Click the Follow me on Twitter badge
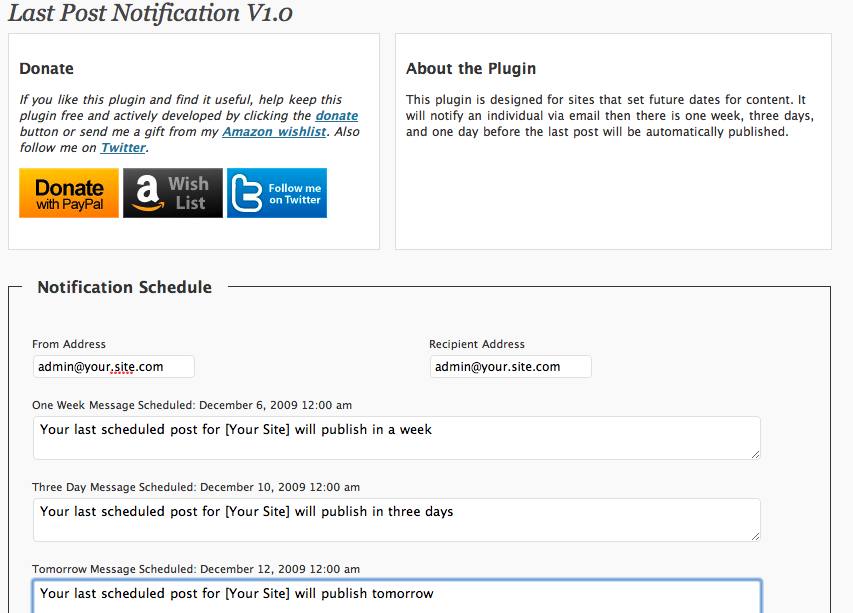853x613 pixels. (277, 193)
